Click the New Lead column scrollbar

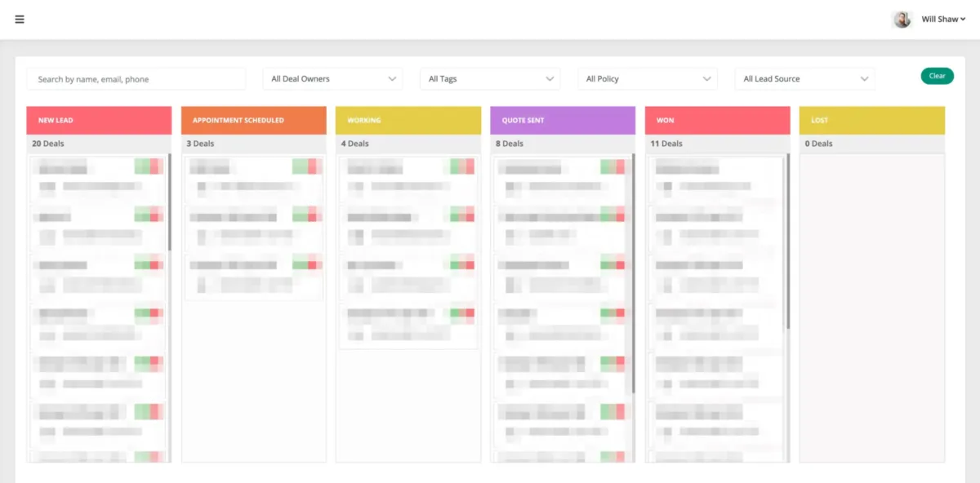[x=169, y=202]
